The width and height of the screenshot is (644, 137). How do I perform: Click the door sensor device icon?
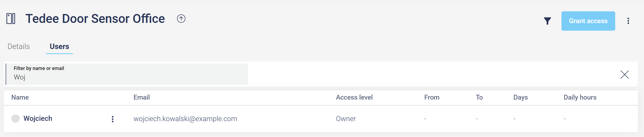[x=11, y=19]
